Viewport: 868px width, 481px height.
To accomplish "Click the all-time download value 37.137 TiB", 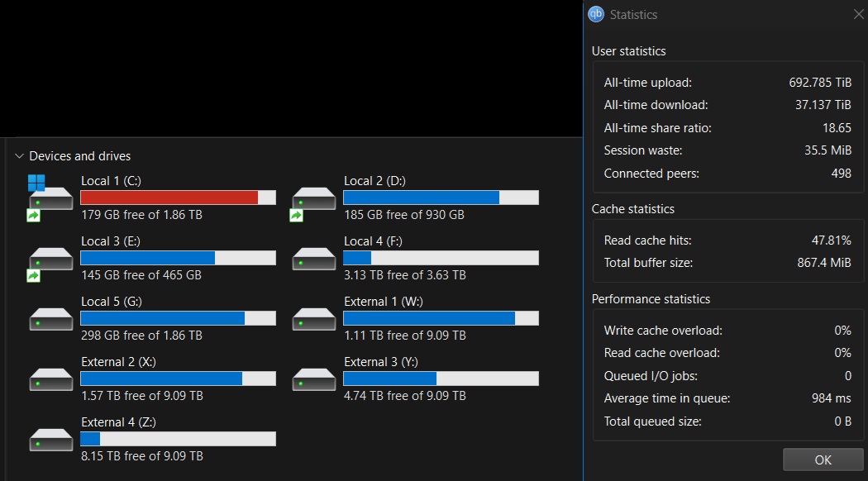I will click(x=823, y=105).
